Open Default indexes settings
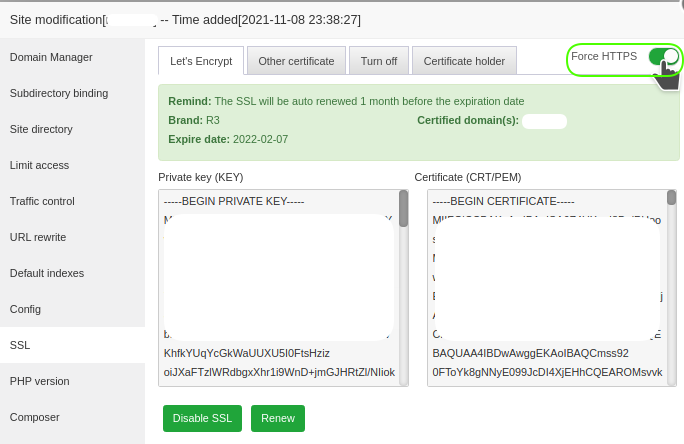 46,273
